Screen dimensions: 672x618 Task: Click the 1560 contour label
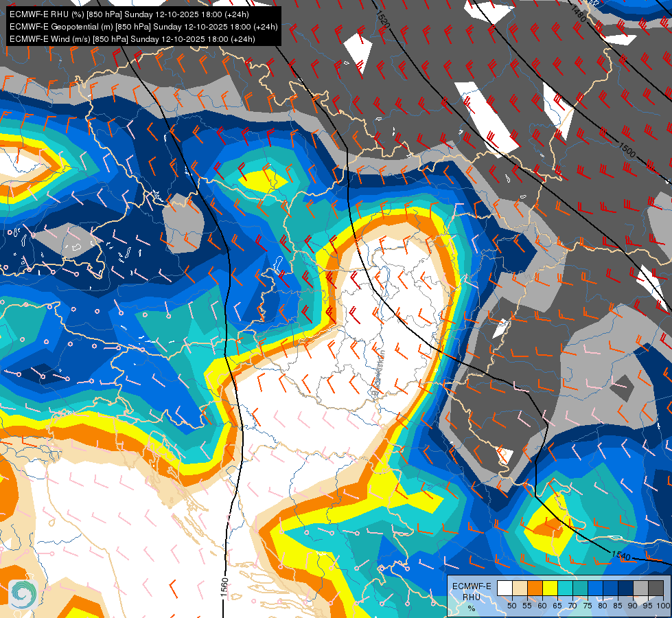tap(224, 587)
